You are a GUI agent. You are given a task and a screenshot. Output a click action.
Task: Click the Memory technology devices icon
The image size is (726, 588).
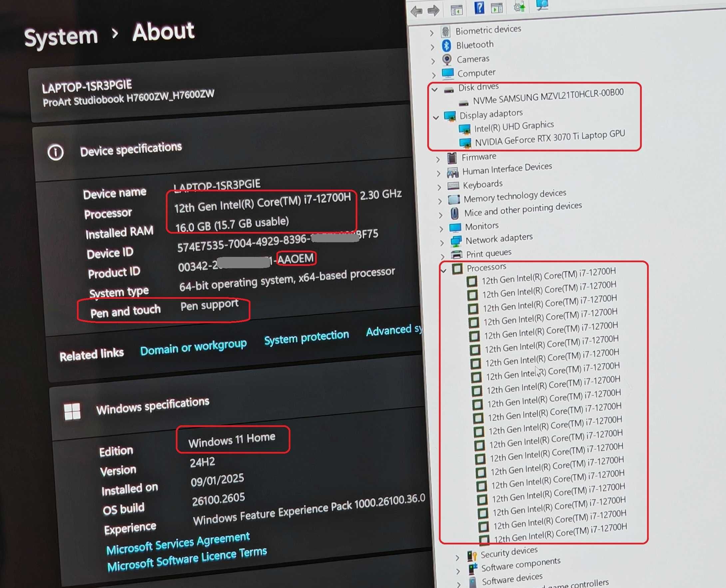(x=454, y=200)
